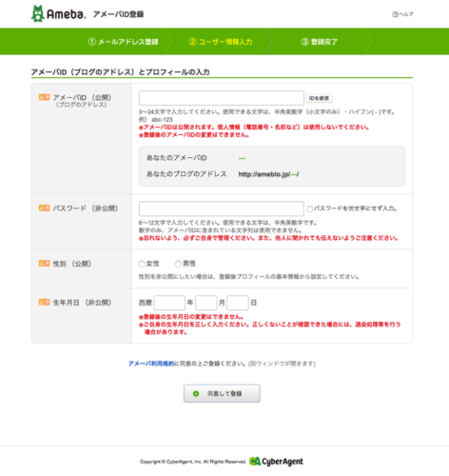Click the 同意して登録 button
Screen dimensions: 449x476
pyautogui.click(x=222, y=393)
